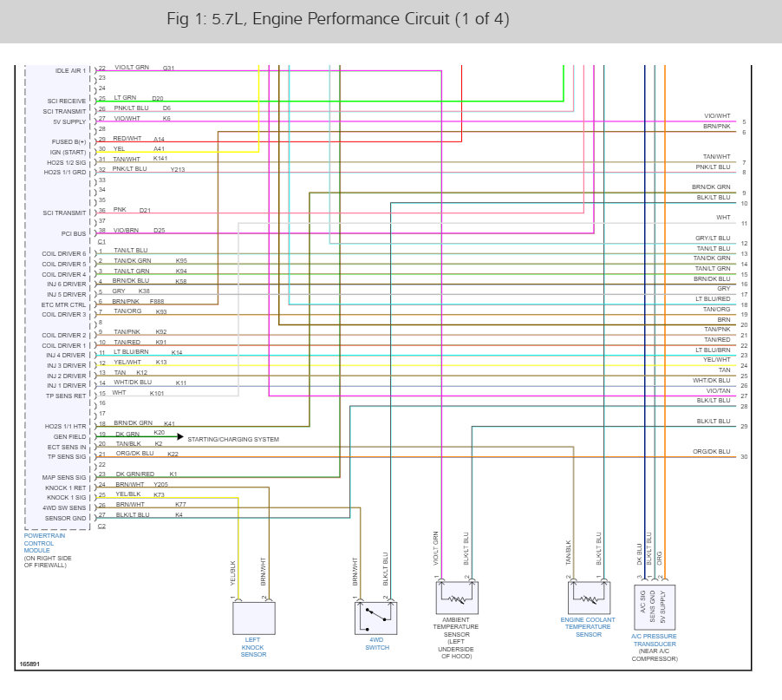
Task: Click the VIO/WHT wire label at connector 5
Action: point(717,115)
